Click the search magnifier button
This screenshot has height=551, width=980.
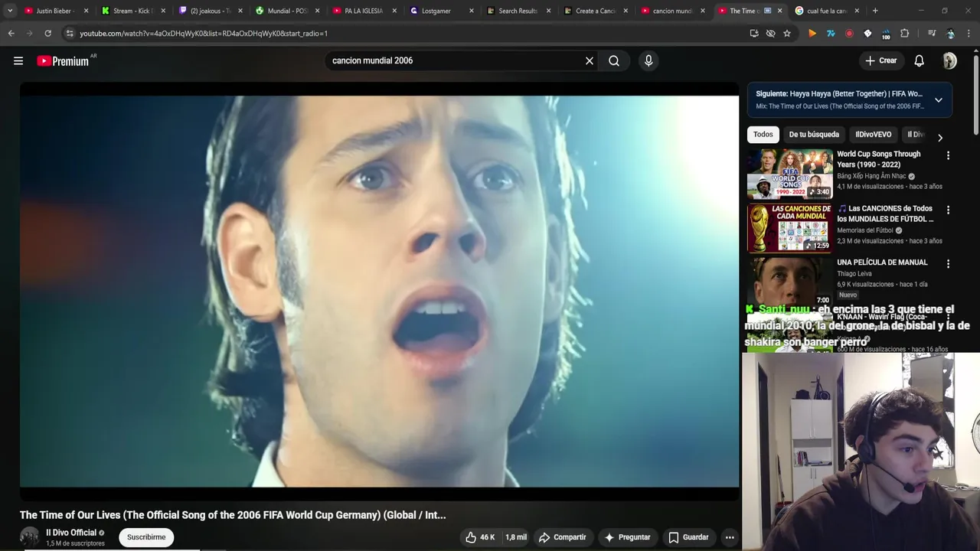614,60
